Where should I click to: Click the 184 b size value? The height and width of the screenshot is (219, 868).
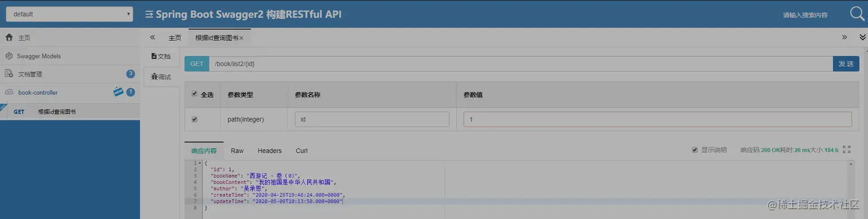pos(831,150)
